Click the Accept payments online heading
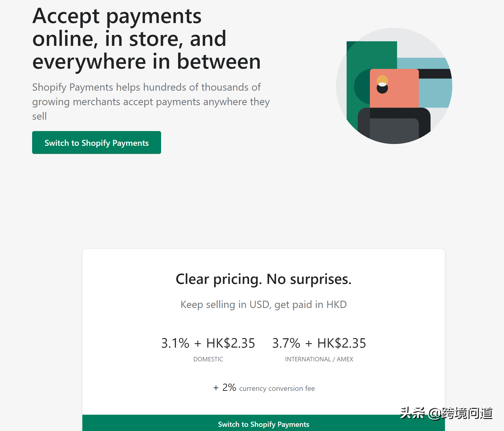Image resolution: width=504 pixels, height=431 pixels. point(146,38)
